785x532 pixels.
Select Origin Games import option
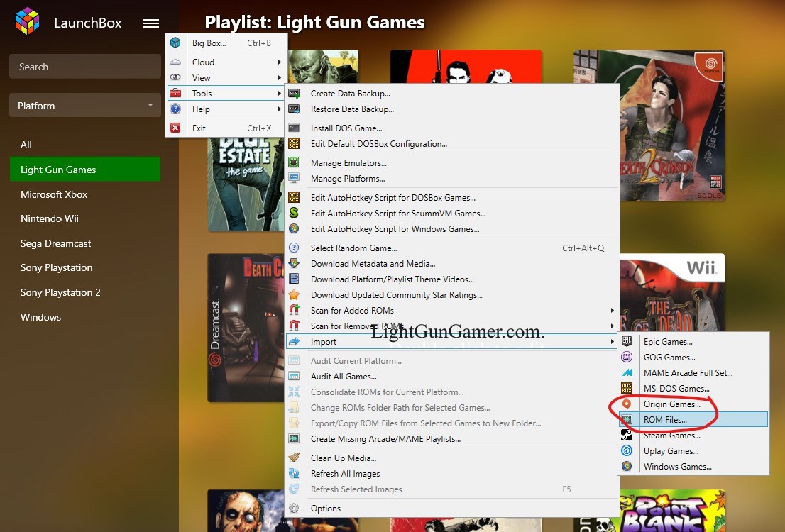(x=693, y=404)
